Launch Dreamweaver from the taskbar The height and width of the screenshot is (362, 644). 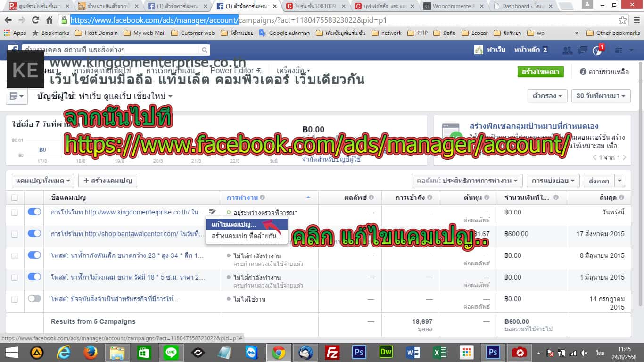pos(386,352)
